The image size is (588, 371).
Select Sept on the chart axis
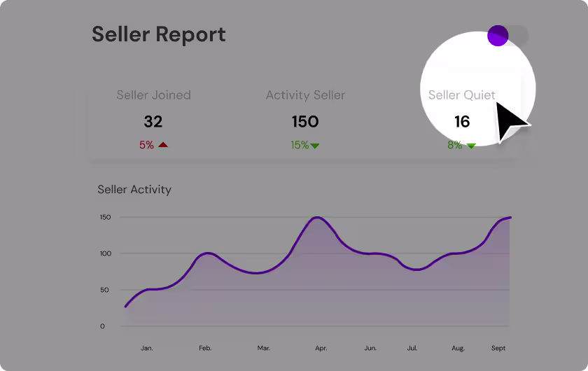pyautogui.click(x=498, y=348)
